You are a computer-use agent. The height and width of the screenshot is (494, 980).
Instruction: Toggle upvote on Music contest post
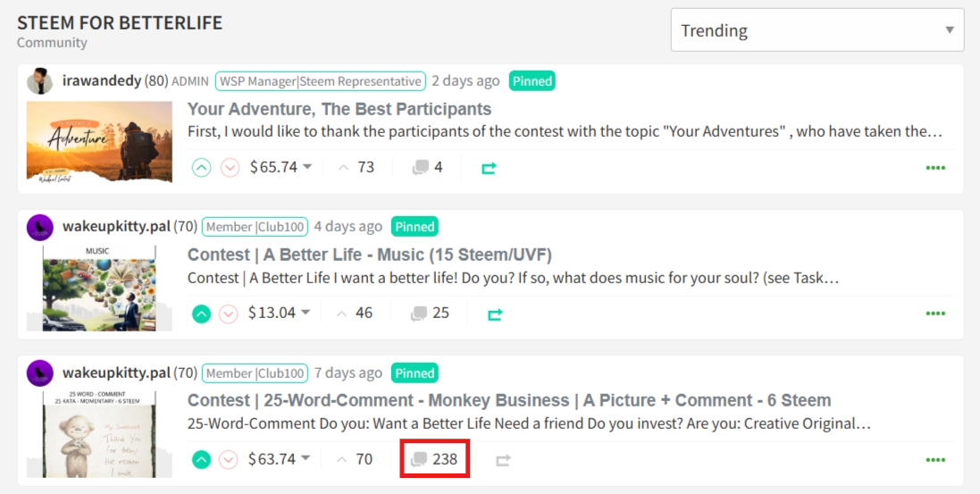point(201,314)
